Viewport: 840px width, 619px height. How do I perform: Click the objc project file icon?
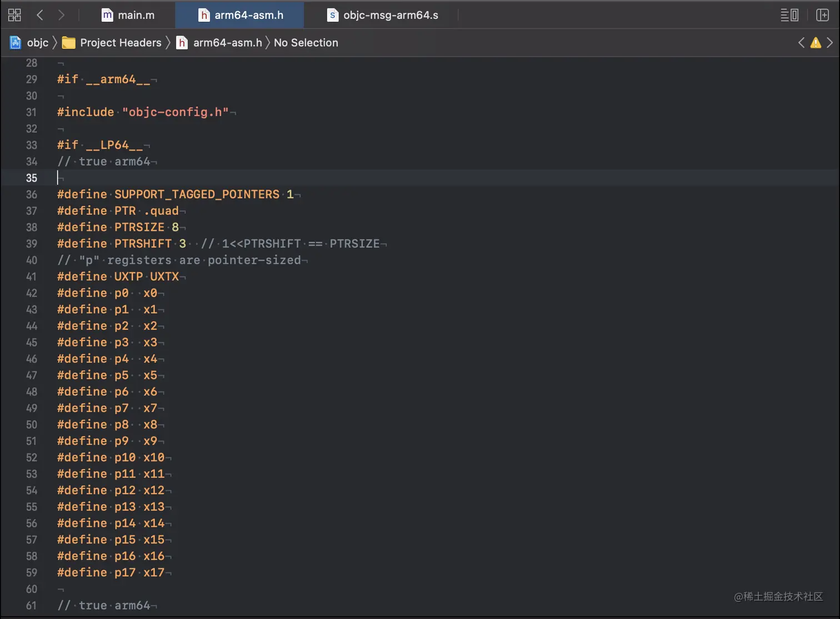(x=16, y=43)
